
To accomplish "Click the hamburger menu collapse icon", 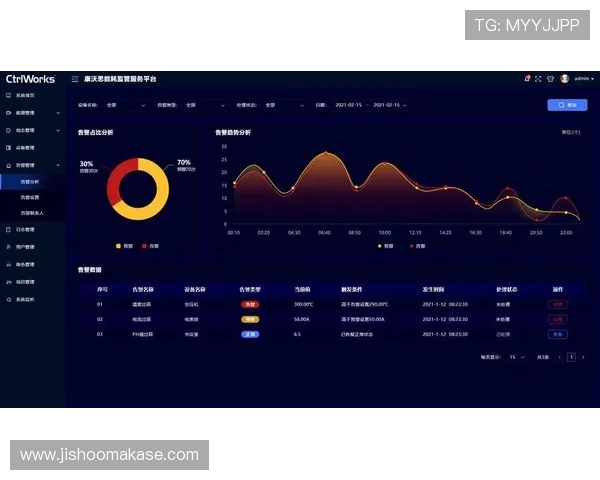I will click(75, 79).
